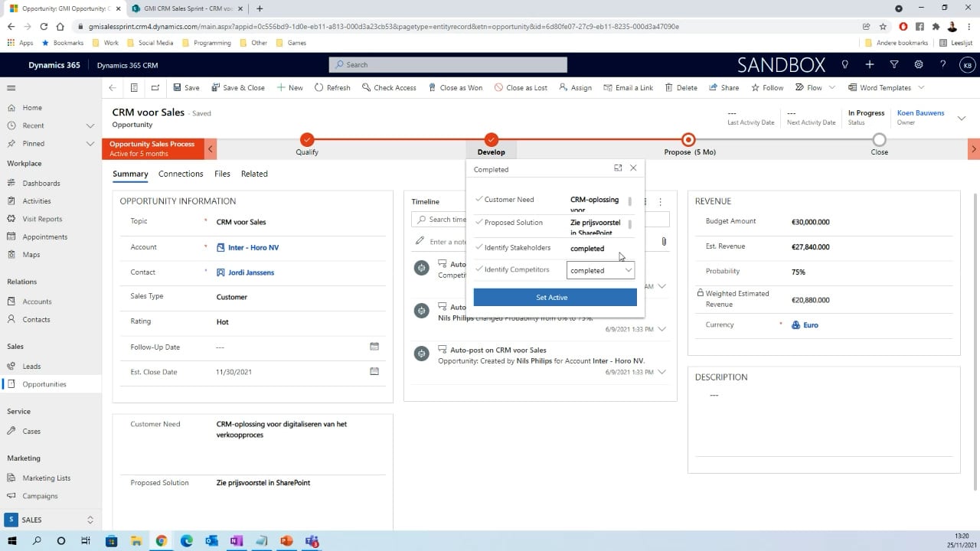Image resolution: width=980 pixels, height=551 pixels.
Task: Open the settings gear in header
Action: [x=919, y=65]
